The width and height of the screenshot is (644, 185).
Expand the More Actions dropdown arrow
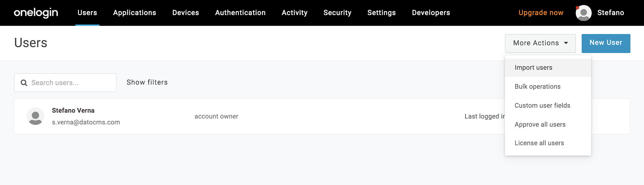[x=566, y=43]
